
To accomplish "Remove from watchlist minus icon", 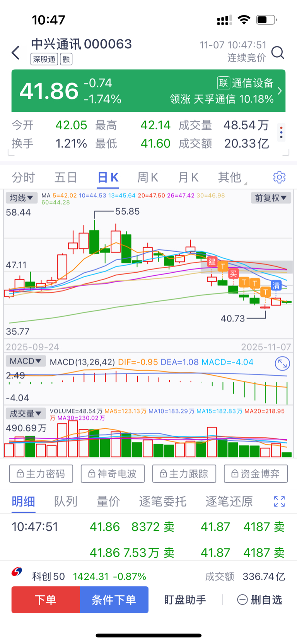I will tap(242, 600).
